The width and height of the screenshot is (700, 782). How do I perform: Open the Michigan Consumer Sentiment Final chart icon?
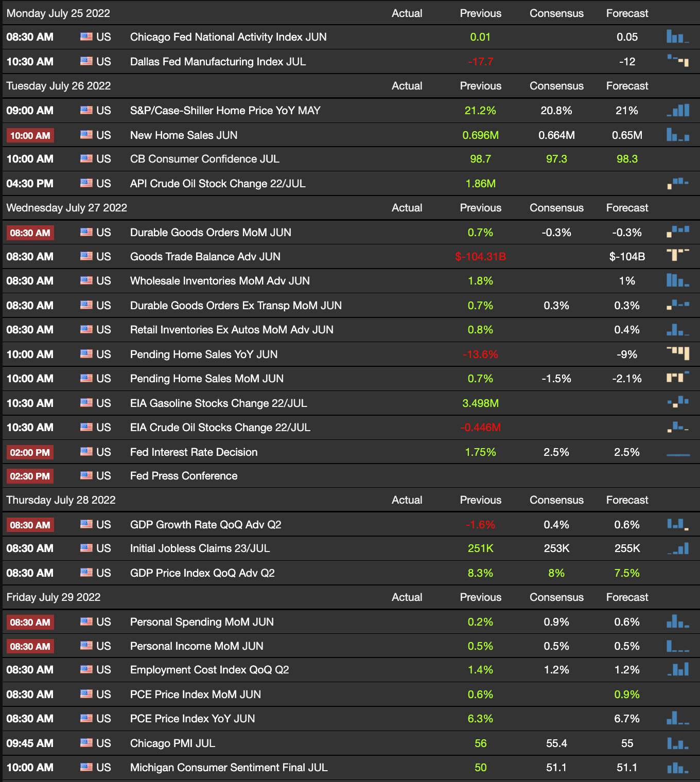click(678, 767)
